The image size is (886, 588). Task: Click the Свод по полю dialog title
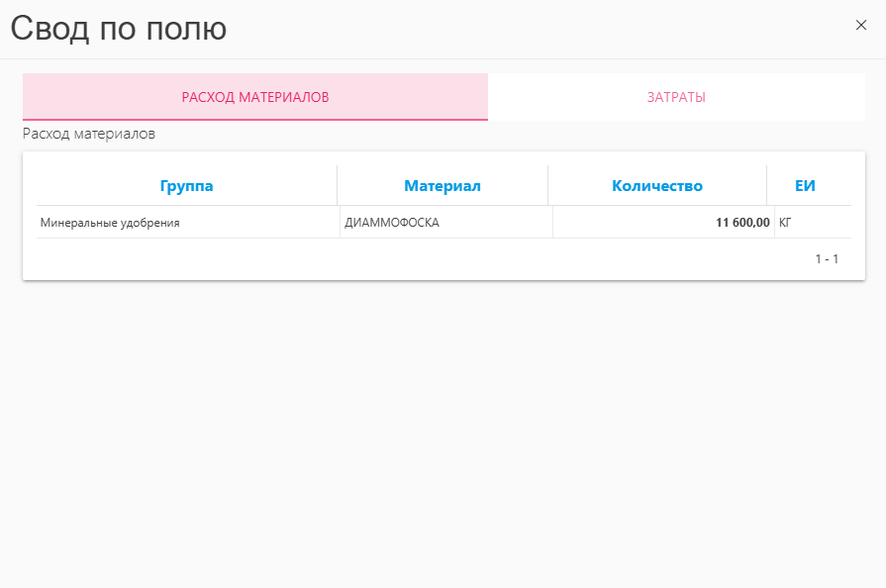tap(119, 28)
